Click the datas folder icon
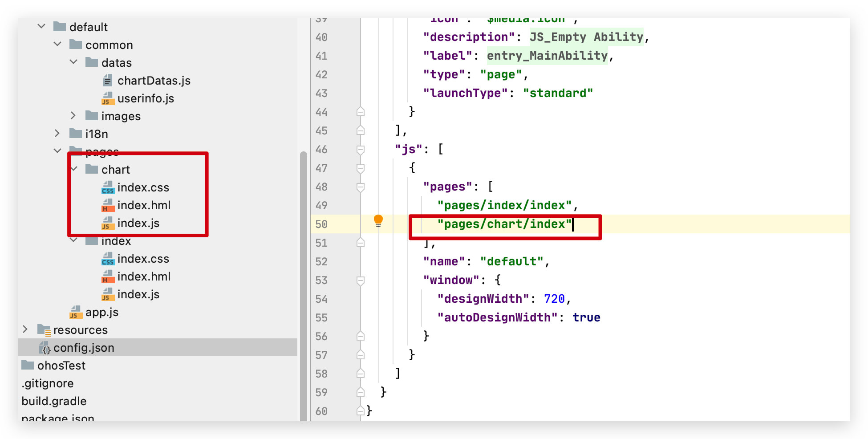Image resolution: width=868 pixels, height=439 pixels. pyautogui.click(x=92, y=62)
